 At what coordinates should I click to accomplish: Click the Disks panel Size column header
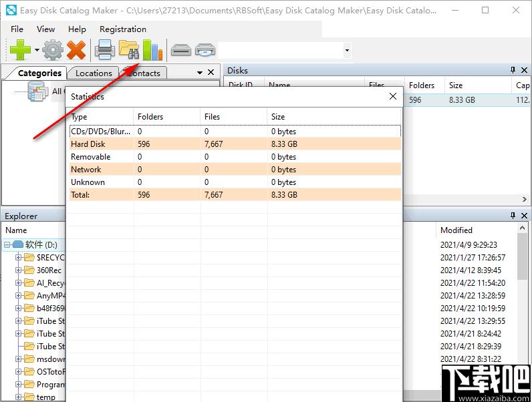pos(478,85)
